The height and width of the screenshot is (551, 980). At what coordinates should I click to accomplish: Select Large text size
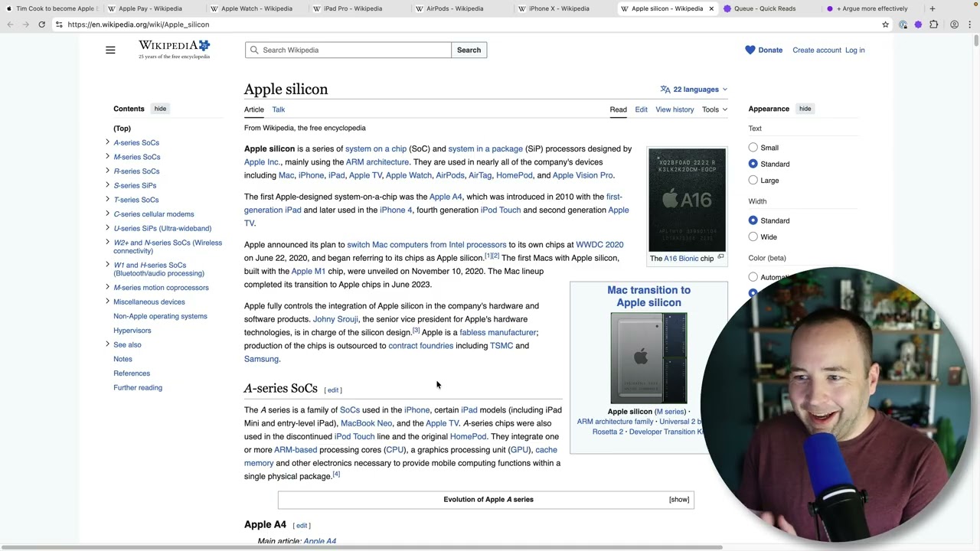pos(753,181)
